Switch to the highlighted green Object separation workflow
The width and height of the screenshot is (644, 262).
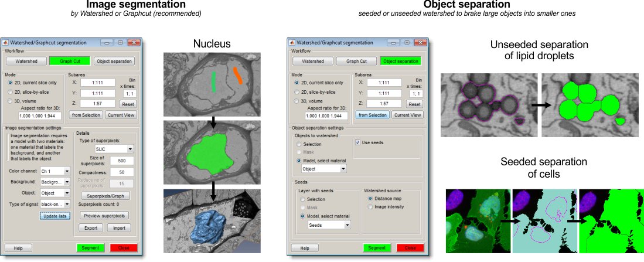pos(400,60)
